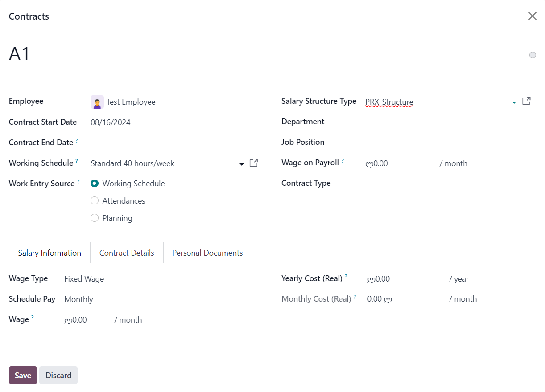
Task: Select the Planning radio option
Action: pyautogui.click(x=95, y=218)
